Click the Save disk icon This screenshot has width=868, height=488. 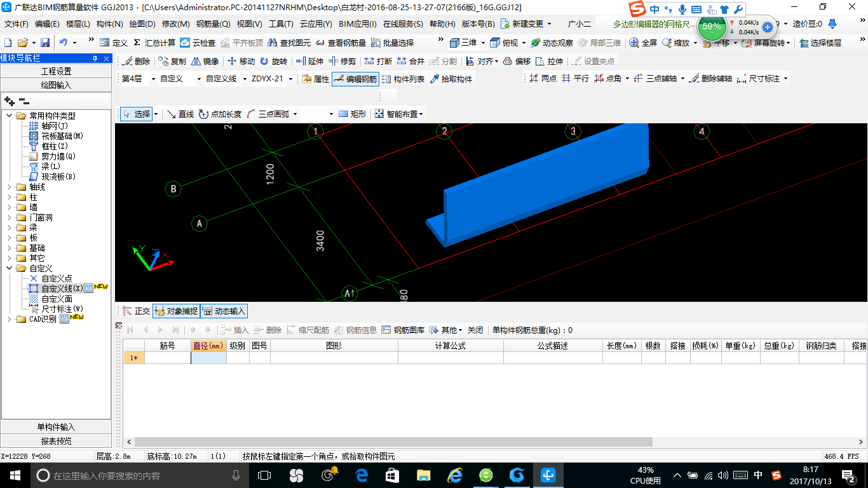pos(45,43)
